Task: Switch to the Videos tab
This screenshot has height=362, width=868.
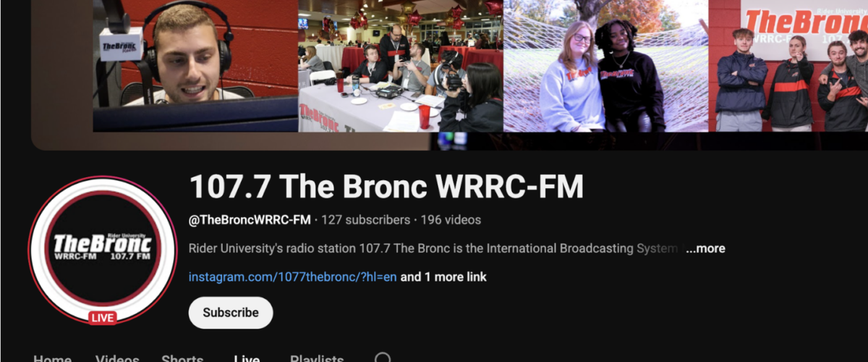Action: [x=117, y=358]
